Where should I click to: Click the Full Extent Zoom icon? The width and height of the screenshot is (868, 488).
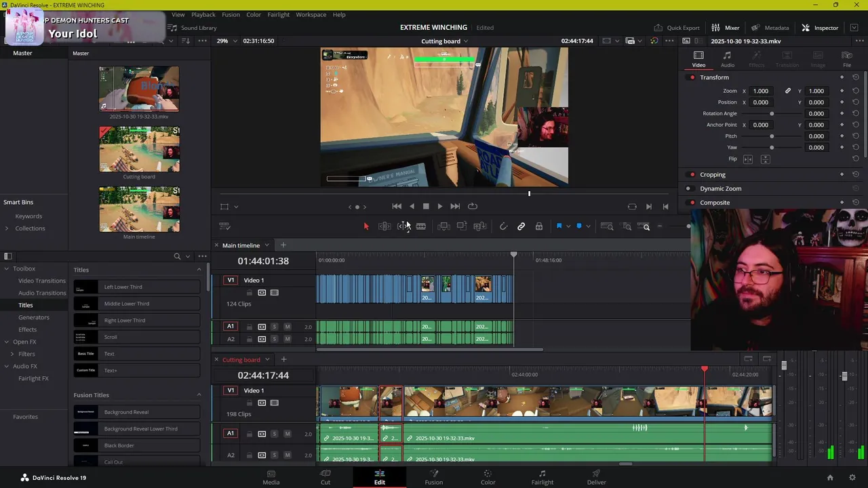coord(608,226)
